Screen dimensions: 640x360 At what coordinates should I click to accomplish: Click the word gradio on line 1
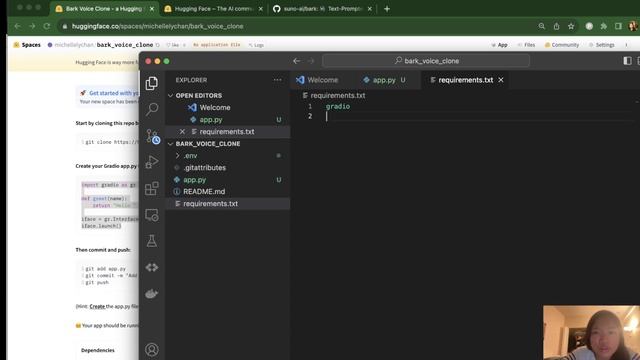[x=338, y=106]
